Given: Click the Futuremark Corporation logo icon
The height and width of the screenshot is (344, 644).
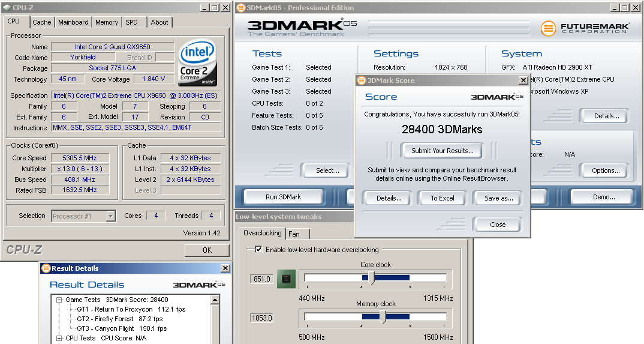Looking at the screenshot, I should [548, 28].
